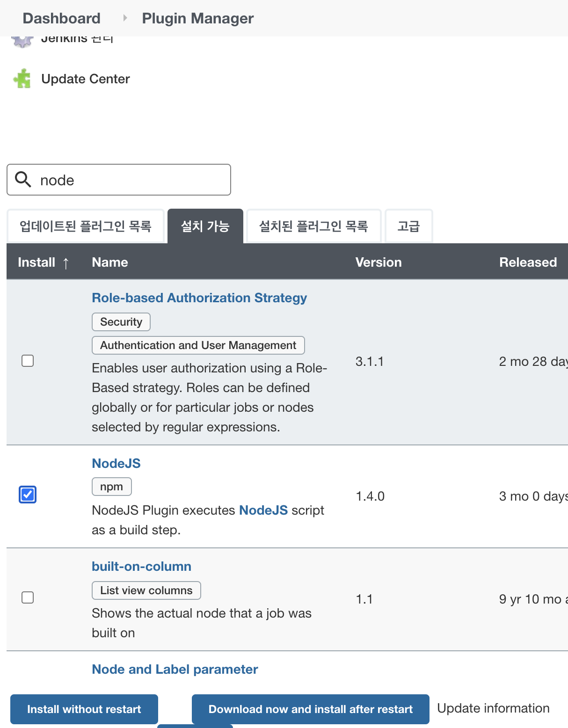Click the 설치 가능 tab
This screenshot has height=728, width=568.
205,226
